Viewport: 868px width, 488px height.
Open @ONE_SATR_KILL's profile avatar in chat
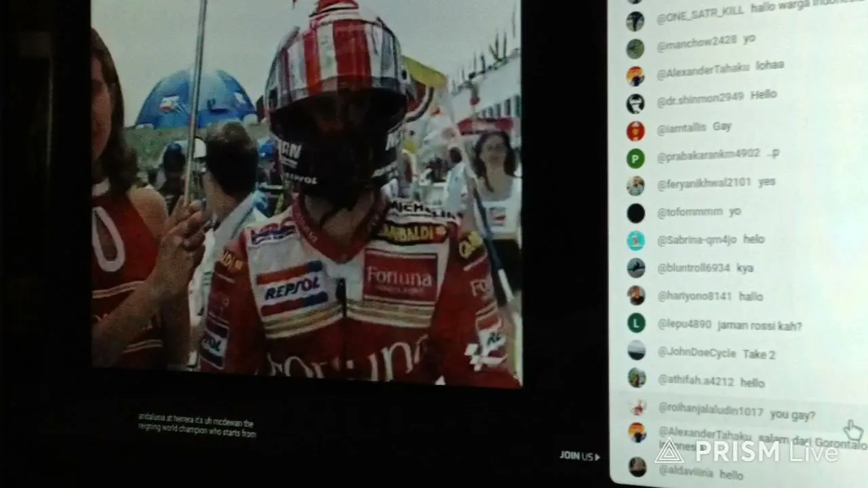[x=635, y=22]
